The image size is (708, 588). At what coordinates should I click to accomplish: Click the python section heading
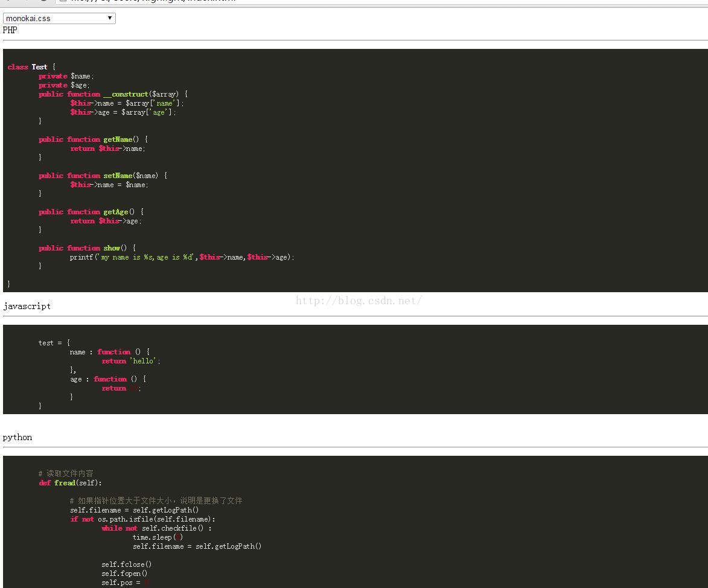click(x=18, y=437)
